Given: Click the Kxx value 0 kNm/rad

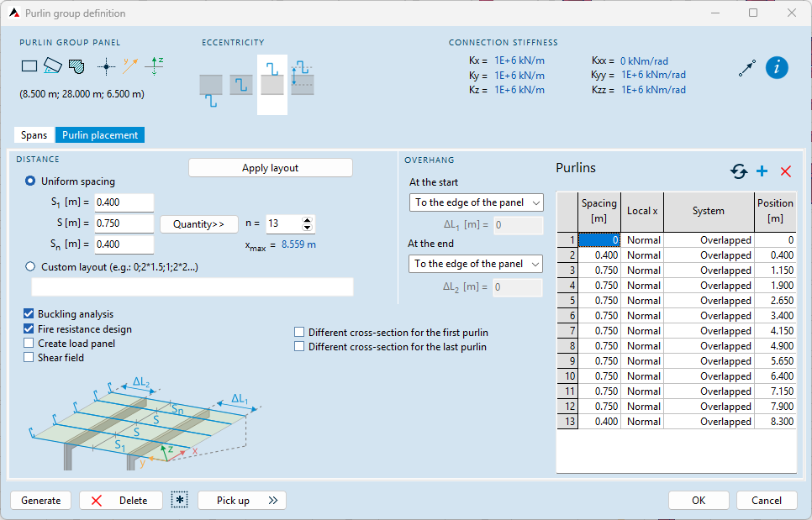Looking at the screenshot, I should pos(644,60).
